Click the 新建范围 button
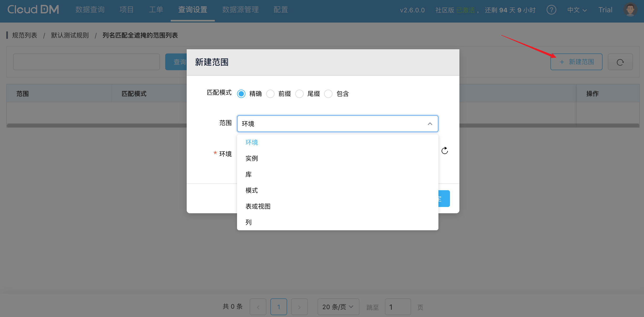The width and height of the screenshot is (644, 317). tap(576, 62)
